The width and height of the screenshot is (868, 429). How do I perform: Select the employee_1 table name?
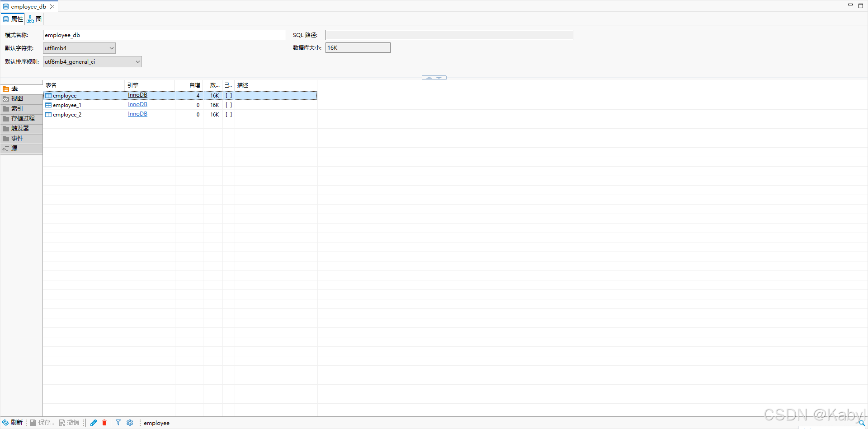point(67,105)
